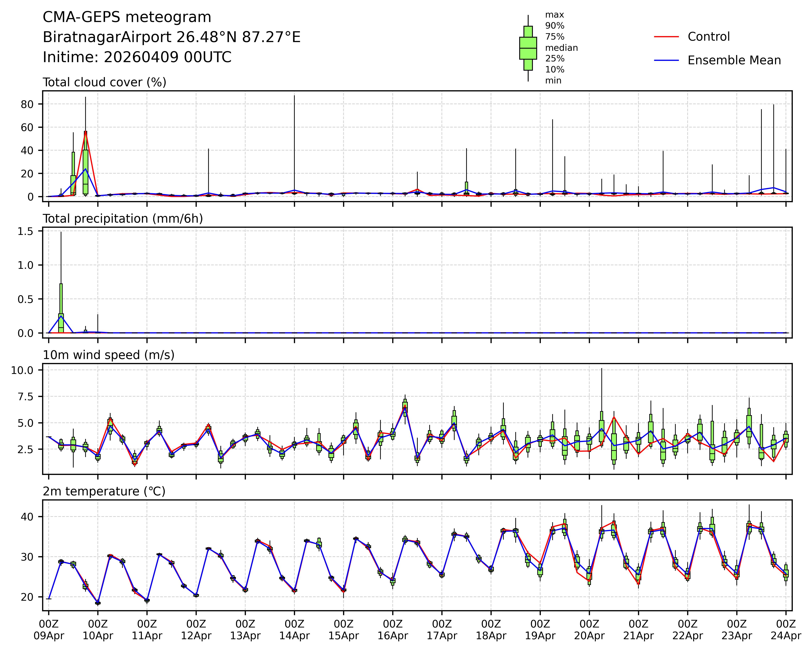Click the 00Z 09Apr axis label
The image size is (812, 652).
click(x=49, y=630)
